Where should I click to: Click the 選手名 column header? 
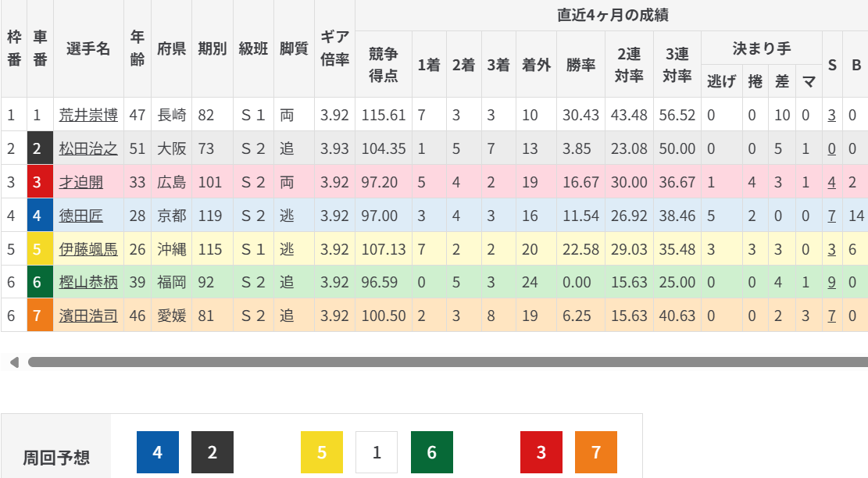(x=88, y=48)
